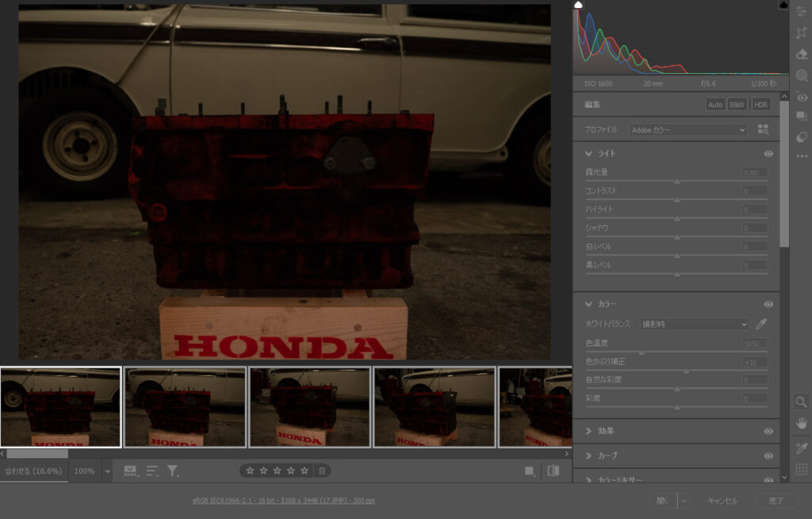Screen dimensions: 812x519
Task: Click the 露光量 slider handle
Action: [x=677, y=182]
